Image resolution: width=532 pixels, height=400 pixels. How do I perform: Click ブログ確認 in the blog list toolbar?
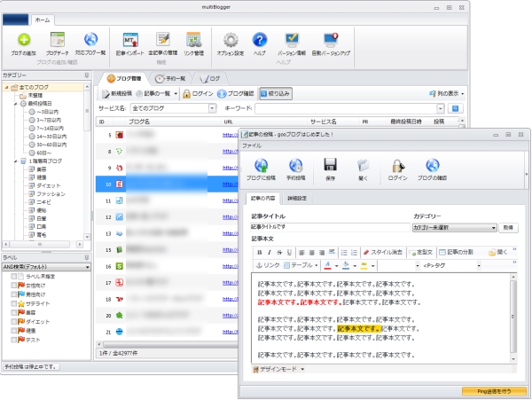(x=236, y=94)
